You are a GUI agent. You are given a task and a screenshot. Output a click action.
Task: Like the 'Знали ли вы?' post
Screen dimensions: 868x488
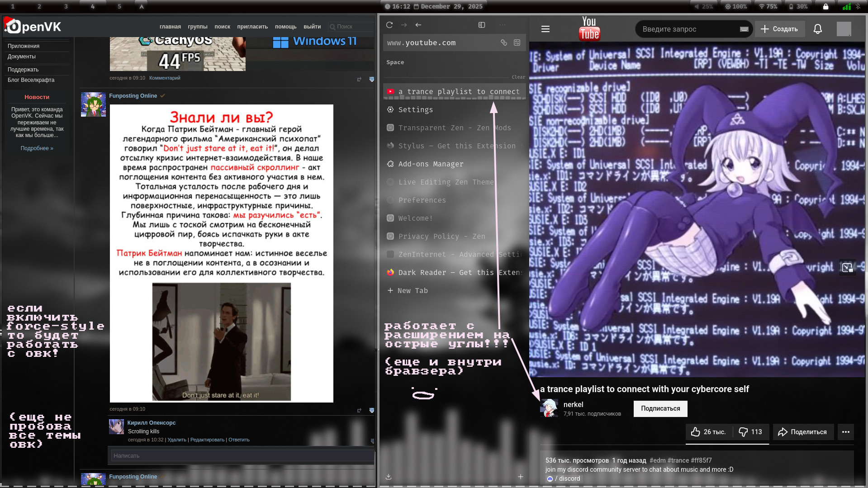[x=372, y=410]
